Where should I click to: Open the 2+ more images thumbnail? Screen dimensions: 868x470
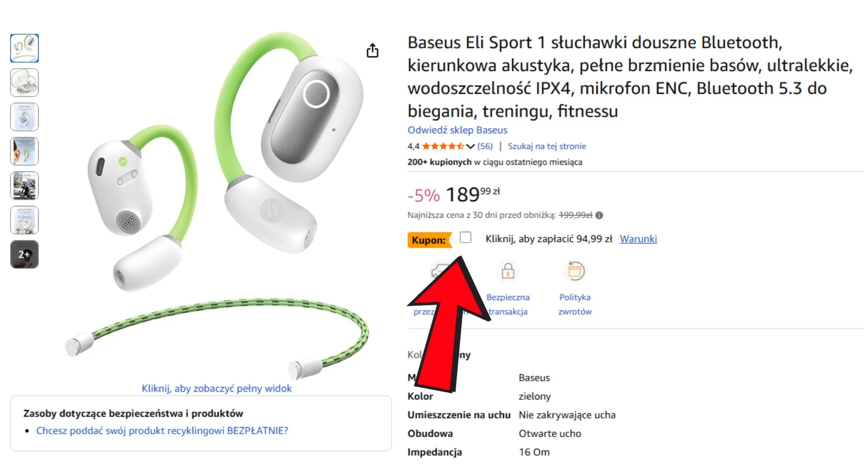pyautogui.click(x=25, y=254)
